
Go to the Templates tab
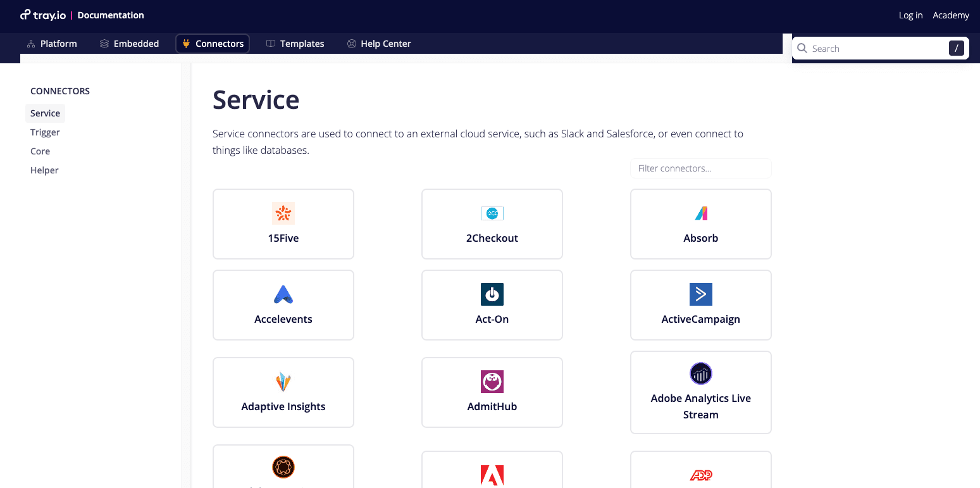click(295, 44)
